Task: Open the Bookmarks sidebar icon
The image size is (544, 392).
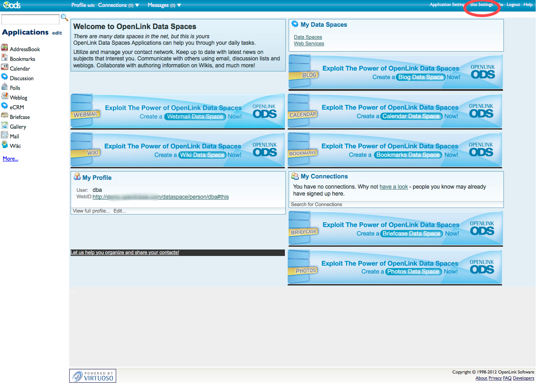Action: 5,58
